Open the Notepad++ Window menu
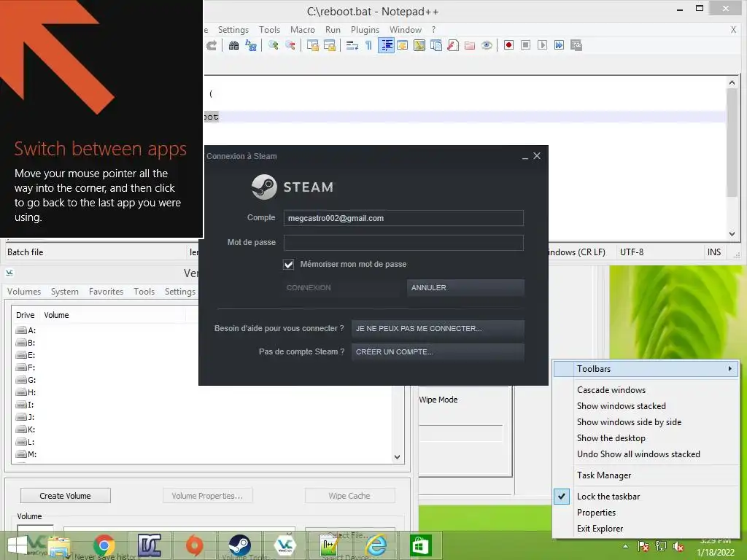747x560 pixels. click(406, 29)
